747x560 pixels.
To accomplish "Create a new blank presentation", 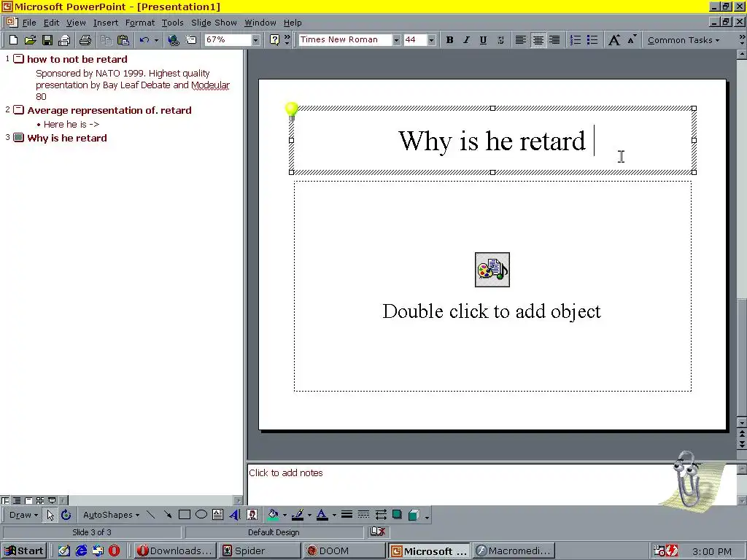I will [x=13, y=40].
